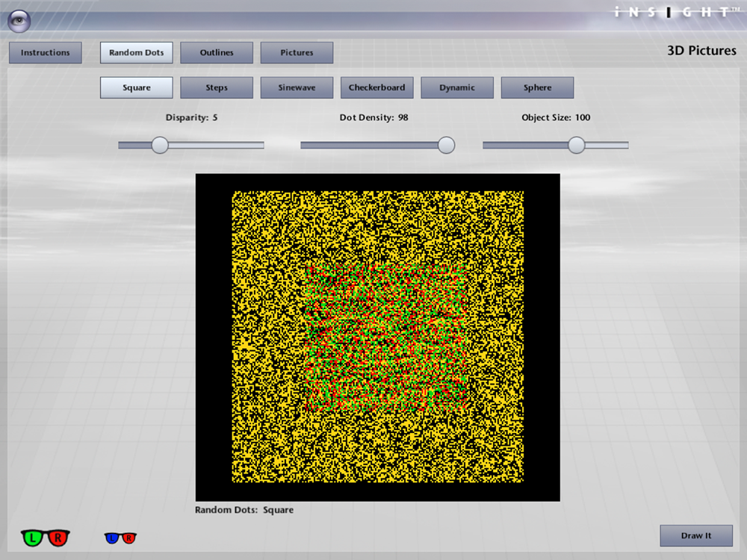Click the 'Random Dots: Square' caption
The height and width of the screenshot is (560, 747).
pos(244,510)
